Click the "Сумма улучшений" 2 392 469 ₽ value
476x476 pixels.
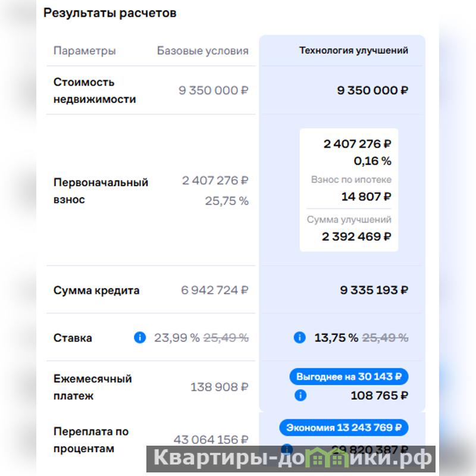pos(356,237)
